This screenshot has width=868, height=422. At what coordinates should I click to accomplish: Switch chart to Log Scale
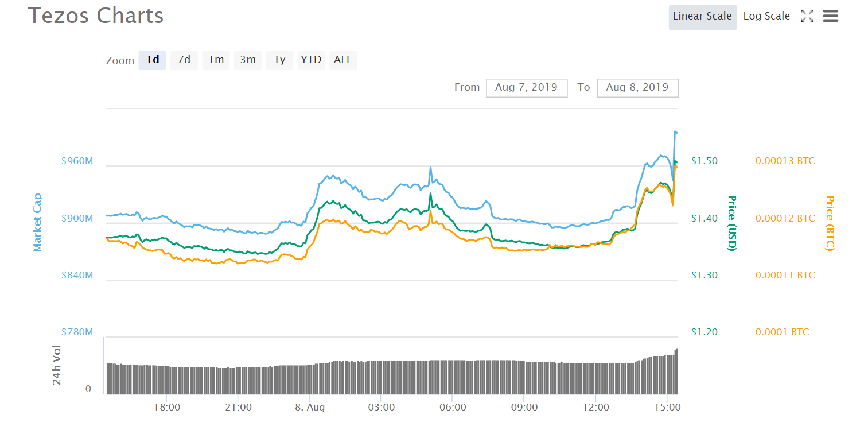766,17
